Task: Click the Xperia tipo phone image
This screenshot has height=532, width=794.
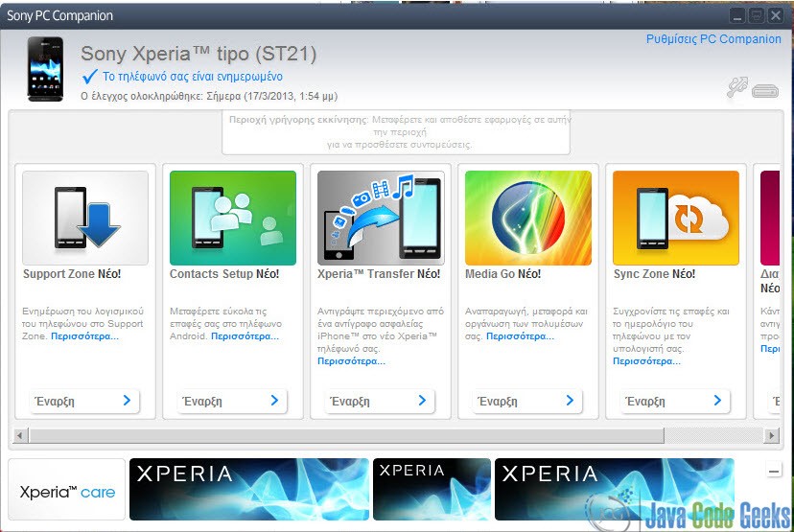Action: [46, 69]
